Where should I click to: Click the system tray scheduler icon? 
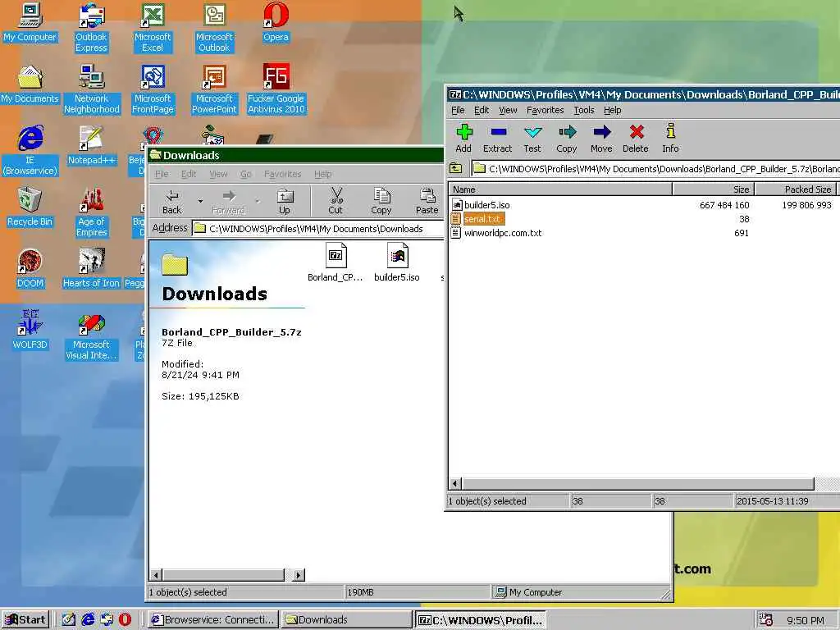766,620
